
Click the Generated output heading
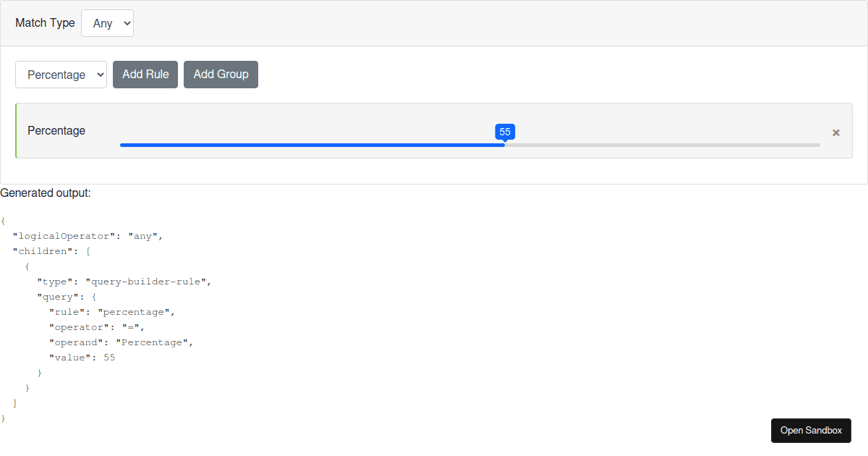46,193
